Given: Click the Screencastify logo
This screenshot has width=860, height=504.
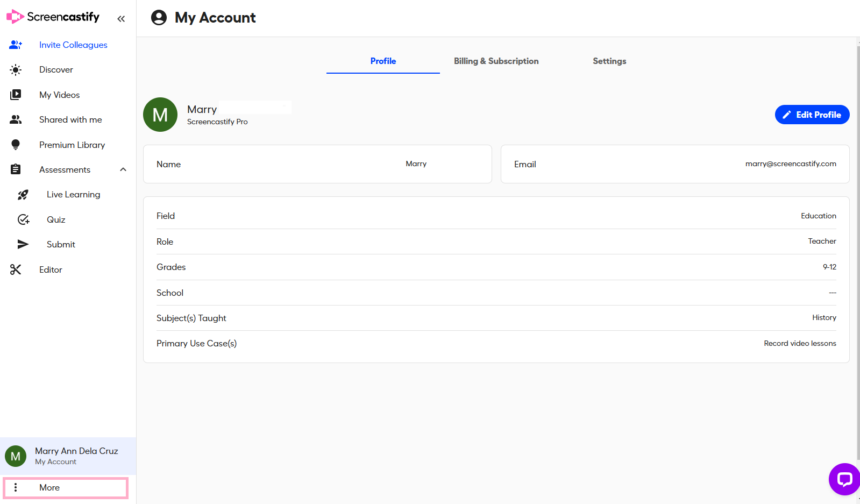Looking at the screenshot, I should pos(53,17).
